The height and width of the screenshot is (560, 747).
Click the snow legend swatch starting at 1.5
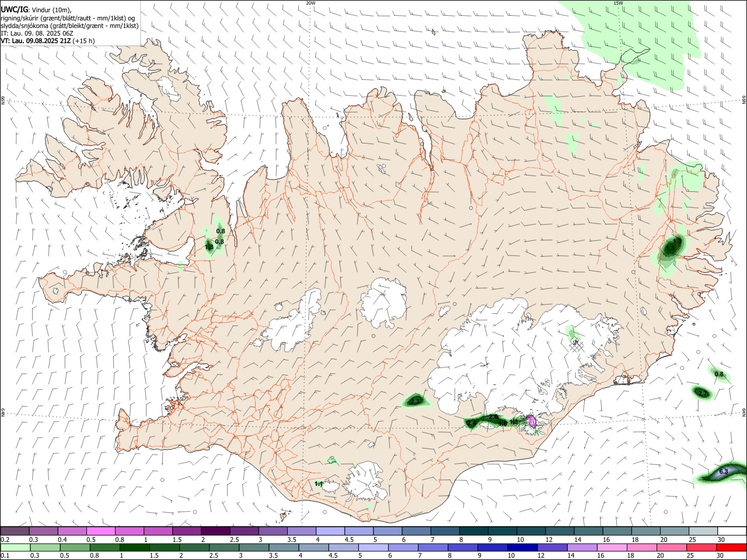pos(187,531)
